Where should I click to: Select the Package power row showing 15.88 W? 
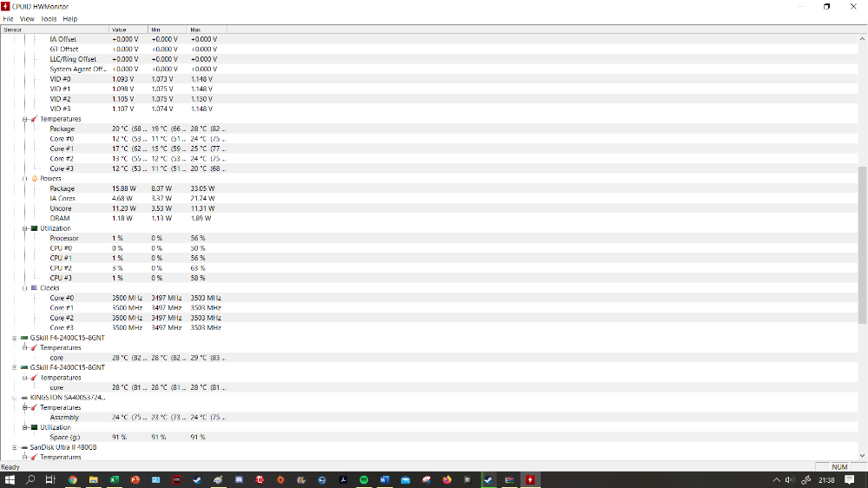click(429, 189)
